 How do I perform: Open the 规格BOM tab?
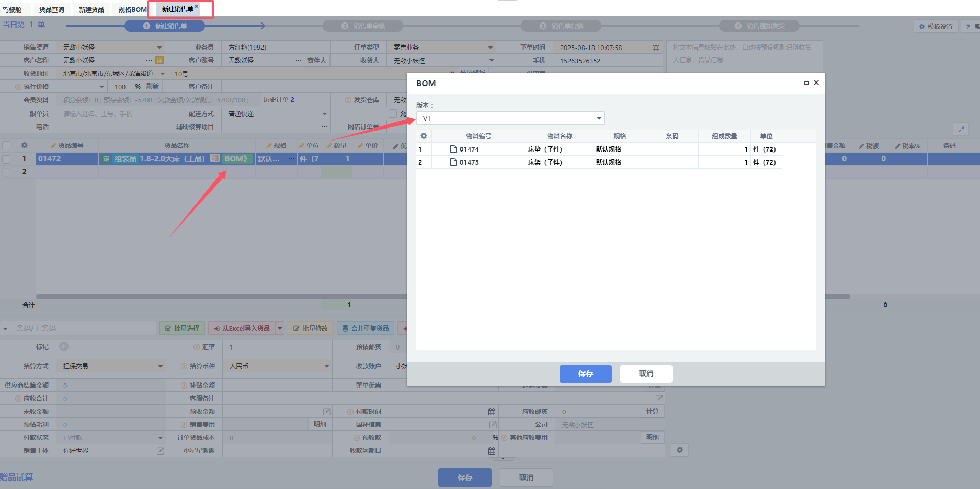click(132, 9)
